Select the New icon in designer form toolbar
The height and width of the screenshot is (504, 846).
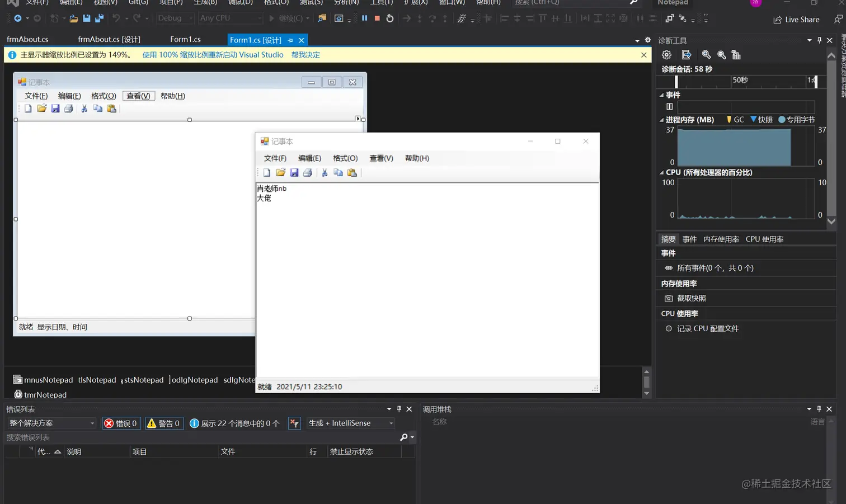(x=28, y=109)
